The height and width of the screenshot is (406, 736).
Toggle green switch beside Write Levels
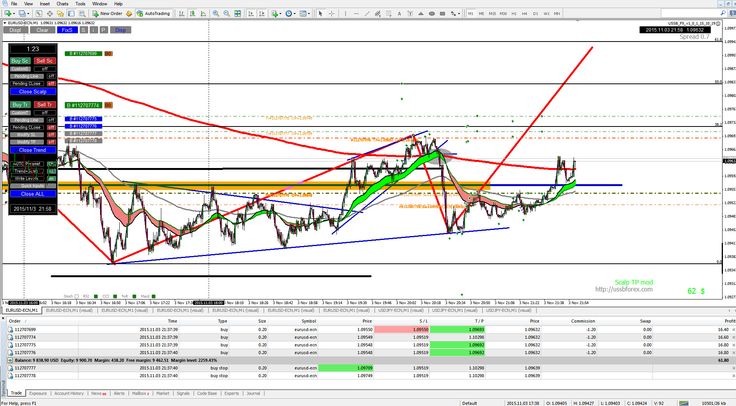pos(52,178)
